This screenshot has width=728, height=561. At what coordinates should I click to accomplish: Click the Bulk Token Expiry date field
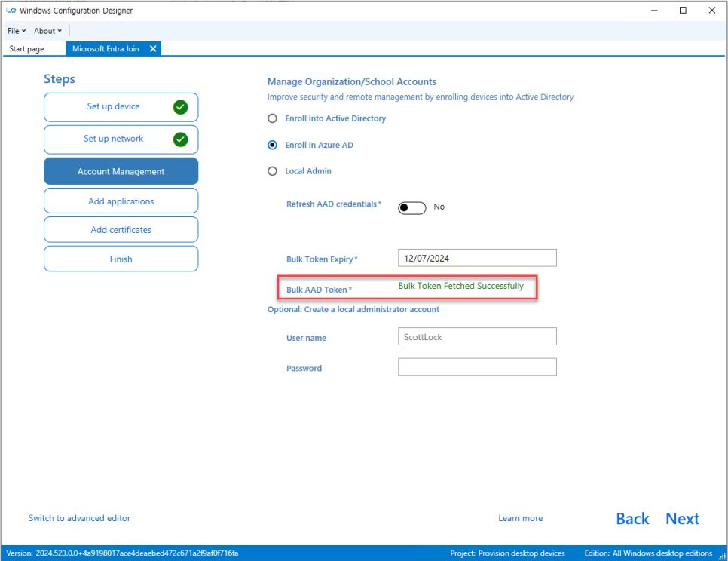[477, 258]
